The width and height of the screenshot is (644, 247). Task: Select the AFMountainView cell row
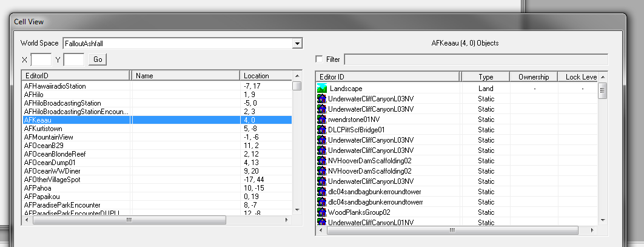tap(157, 137)
